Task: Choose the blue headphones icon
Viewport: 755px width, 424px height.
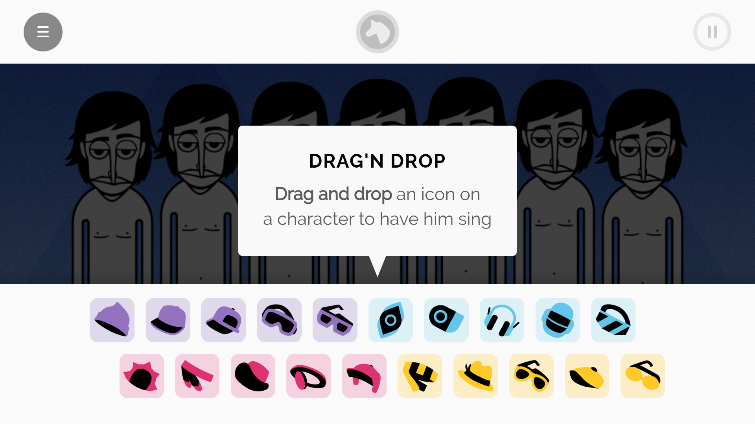Action: pyautogui.click(x=502, y=320)
